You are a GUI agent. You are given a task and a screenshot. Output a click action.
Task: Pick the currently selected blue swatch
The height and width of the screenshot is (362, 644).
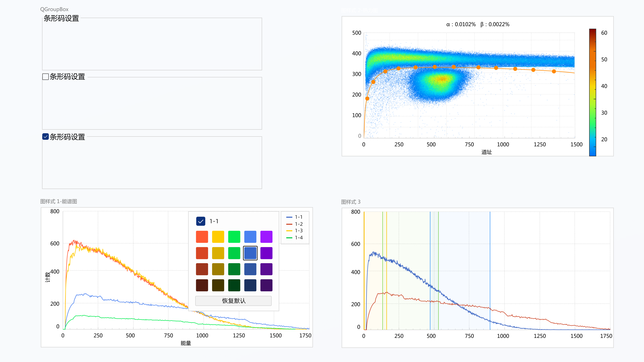coord(250,253)
